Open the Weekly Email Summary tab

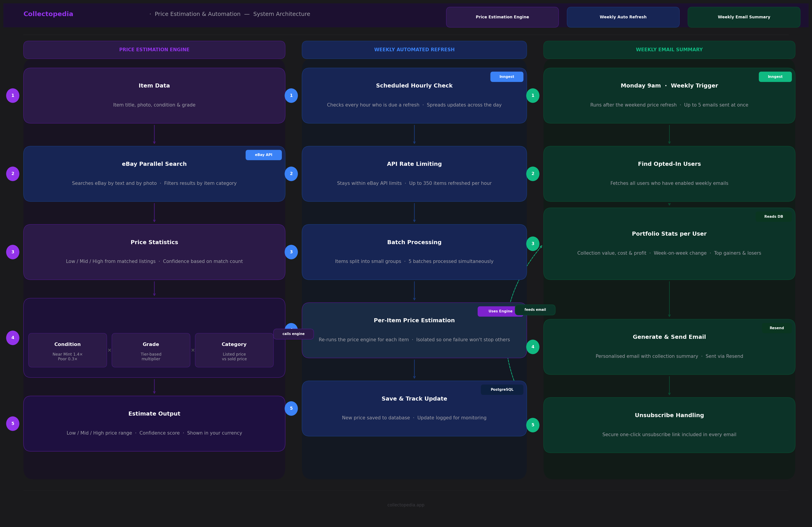[x=744, y=17]
